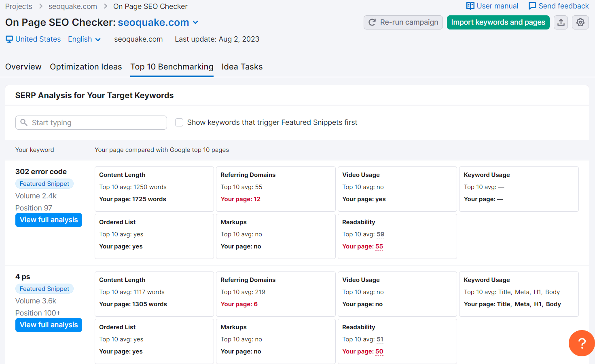Click Import keywords and pages button

click(x=498, y=22)
